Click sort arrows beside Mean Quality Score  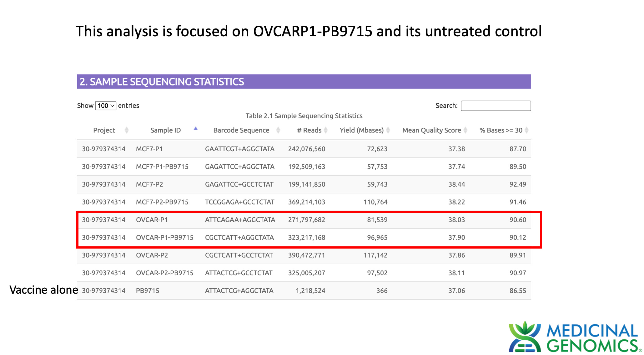465,130
